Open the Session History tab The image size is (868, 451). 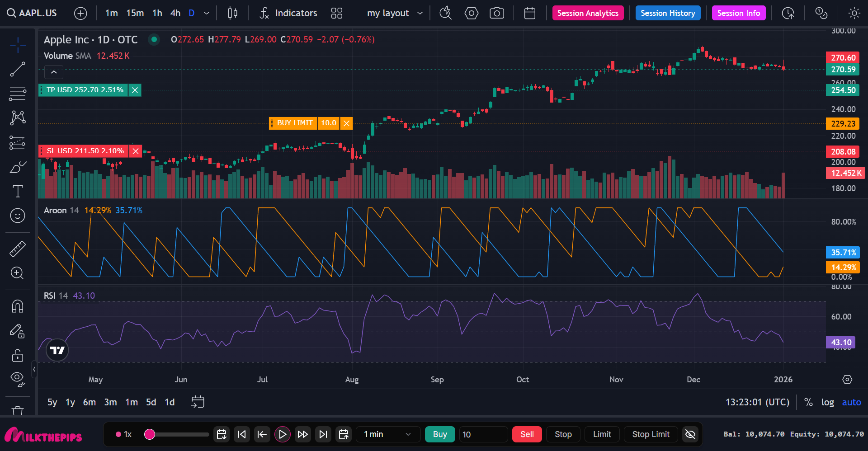pyautogui.click(x=668, y=13)
